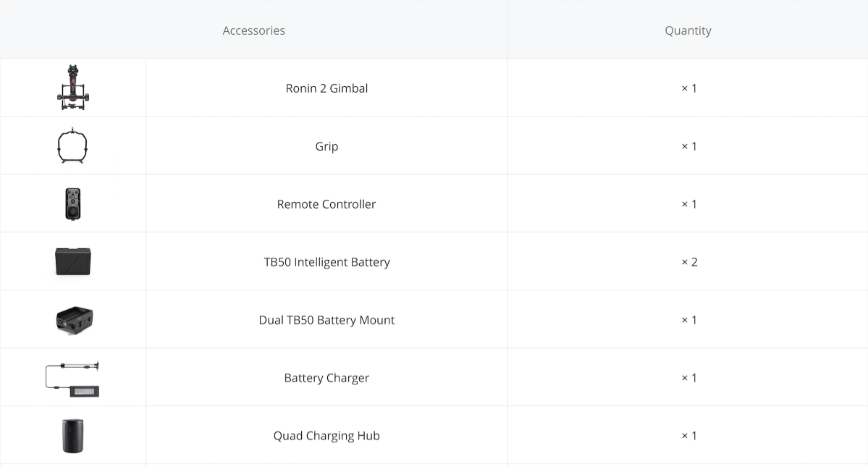The image size is (868, 467).
Task: Click the Remote Controller image
Action: [x=72, y=203]
